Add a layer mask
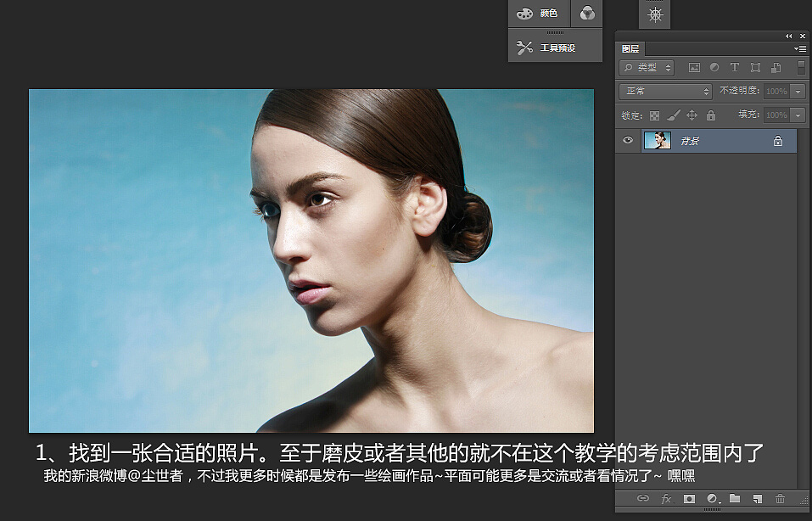The height and width of the screenshot is (521, 812). tap(689, 498)
